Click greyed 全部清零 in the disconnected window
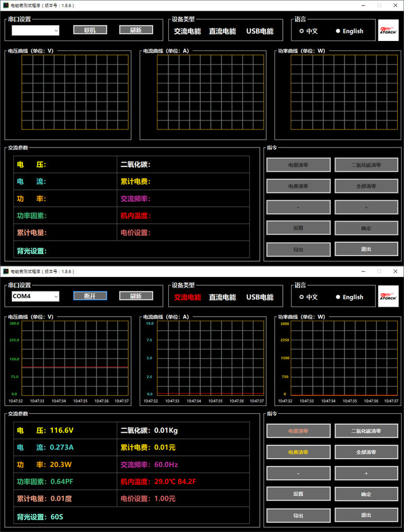This screenshot has width=404, height=532. coord(366,186)
